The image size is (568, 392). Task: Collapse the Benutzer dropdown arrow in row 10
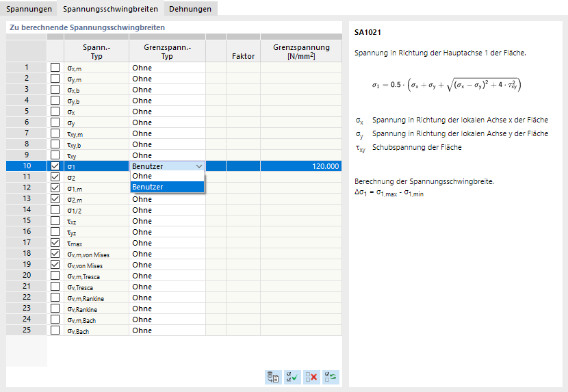(199, 166)
